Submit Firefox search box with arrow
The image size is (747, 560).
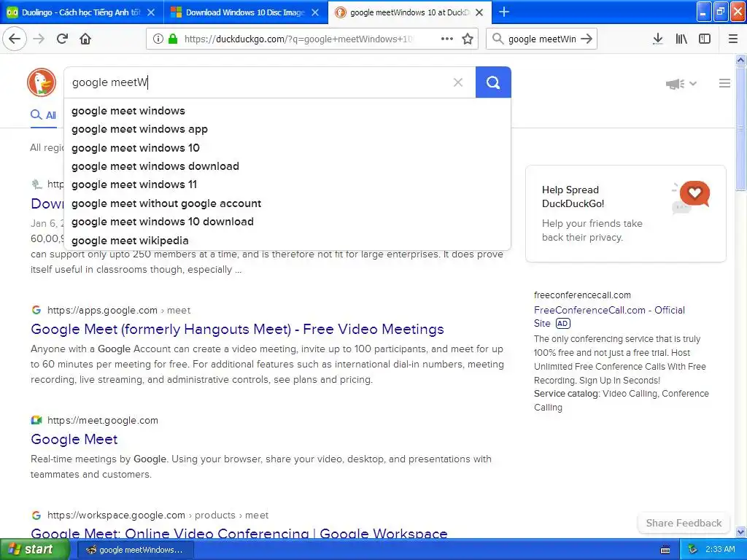pos(587,39)
